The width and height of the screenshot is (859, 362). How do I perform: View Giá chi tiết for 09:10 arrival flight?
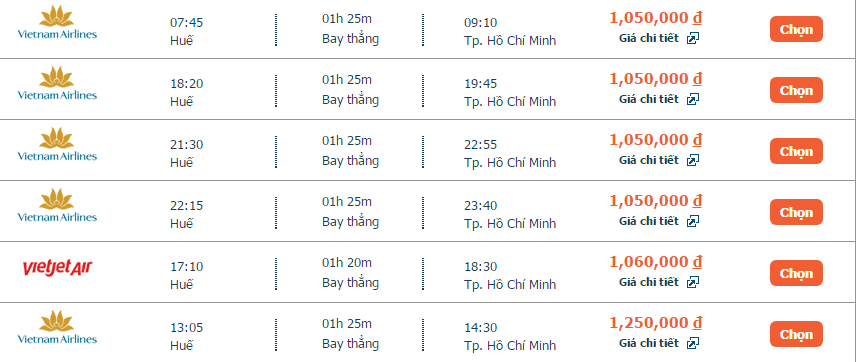[649, 38]
